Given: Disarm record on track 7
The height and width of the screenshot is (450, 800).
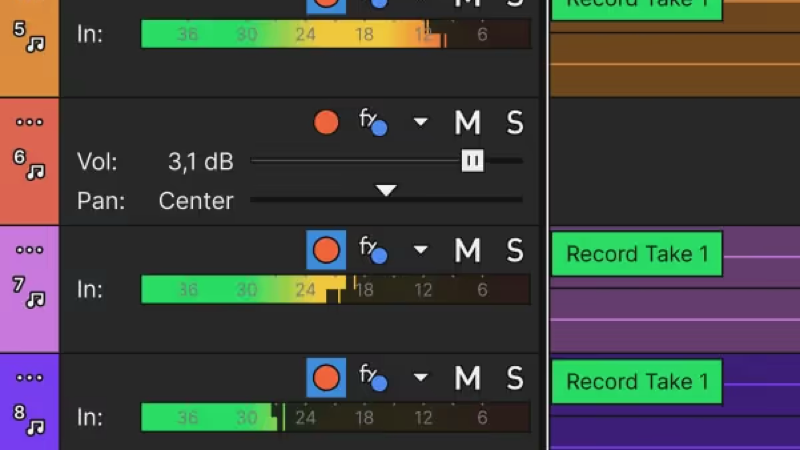Looking at the screenshot, I should (326, 249).
